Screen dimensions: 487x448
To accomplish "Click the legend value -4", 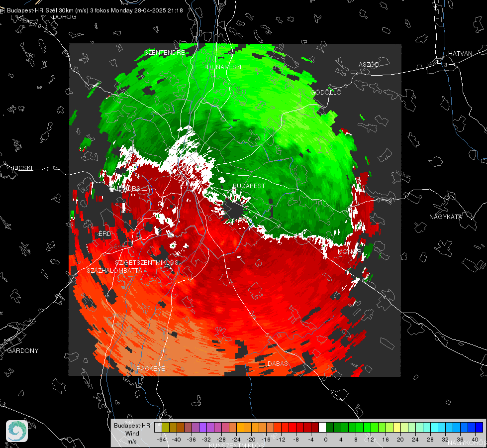I will click(x=311, y=440).
